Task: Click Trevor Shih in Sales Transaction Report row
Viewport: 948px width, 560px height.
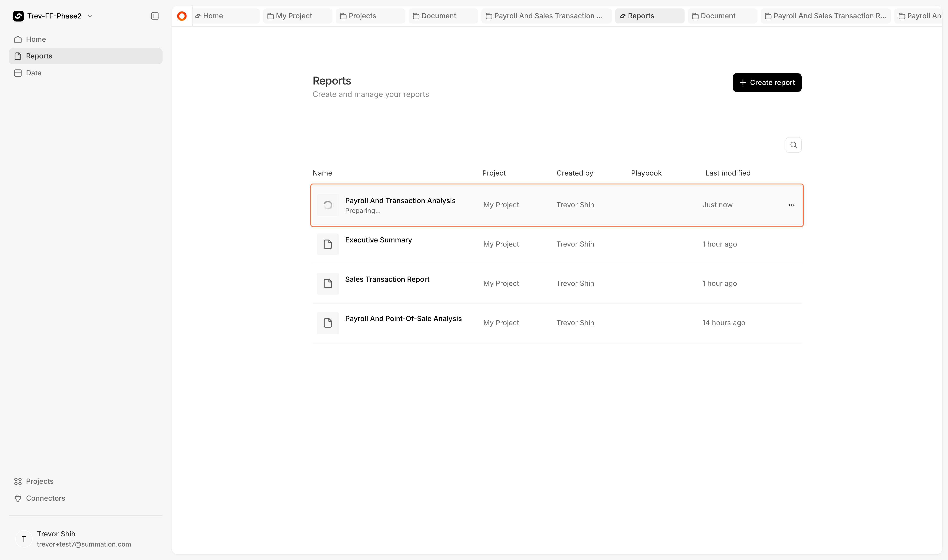Action: tap(575, 283)
